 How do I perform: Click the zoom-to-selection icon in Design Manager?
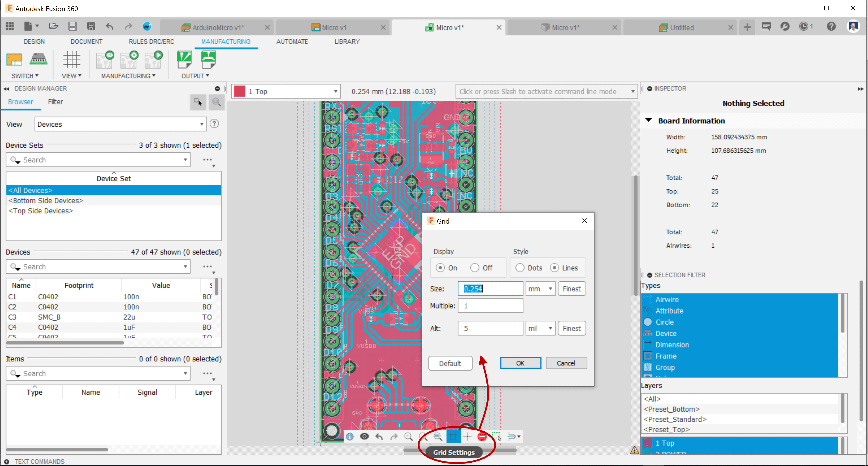pyautogui.click(x=216, y=102)
